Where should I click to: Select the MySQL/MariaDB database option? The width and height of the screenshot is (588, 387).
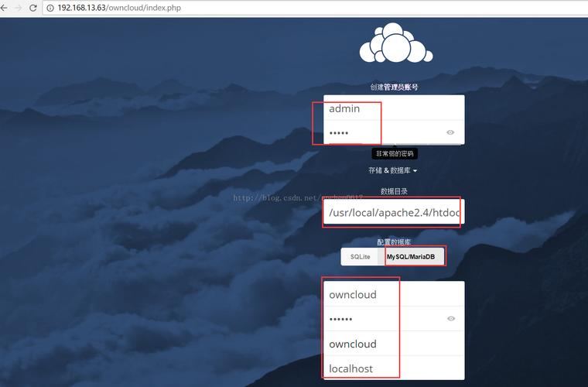point(412,256)
